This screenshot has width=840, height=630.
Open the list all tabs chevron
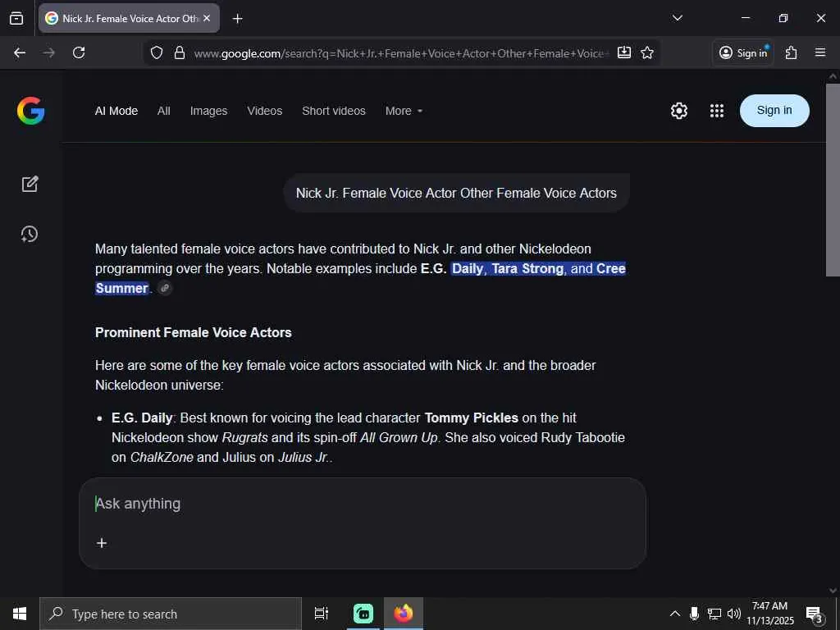tap(677, 18)
